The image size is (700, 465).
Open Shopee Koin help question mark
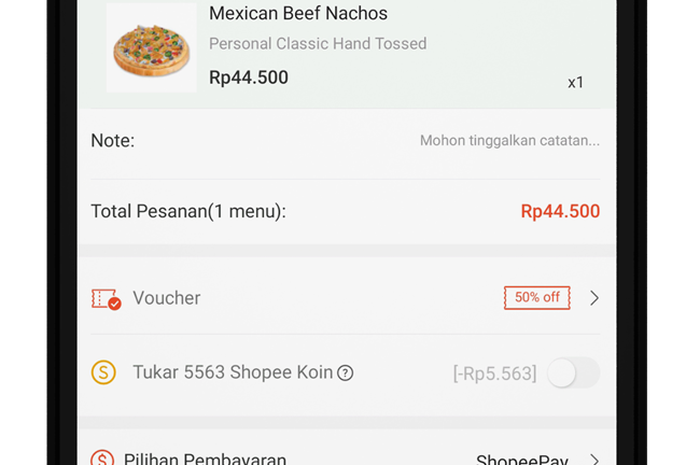point(345,373)
